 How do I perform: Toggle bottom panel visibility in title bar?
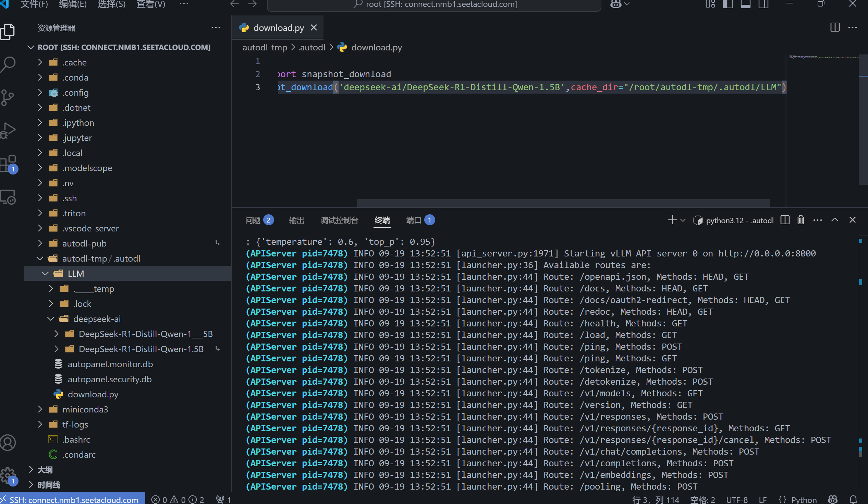(745, 4)
